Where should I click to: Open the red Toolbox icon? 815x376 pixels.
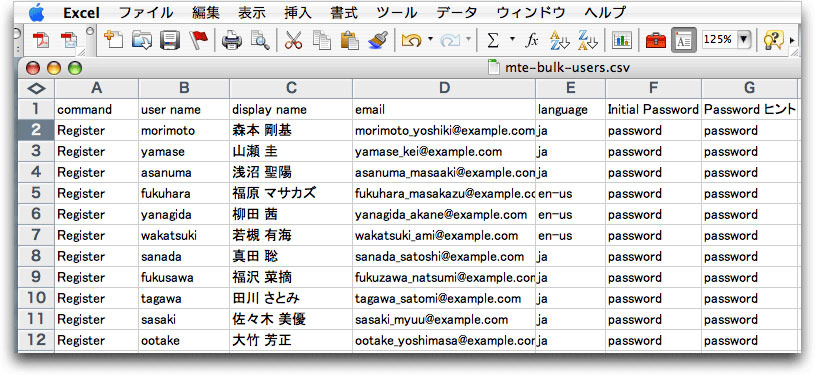click(x=655, y=40)
